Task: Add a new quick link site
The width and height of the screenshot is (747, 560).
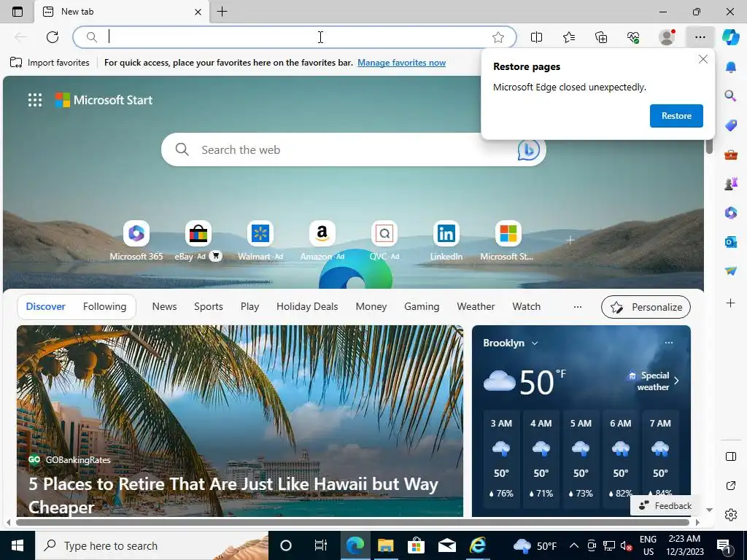Action: click(570, 240)
